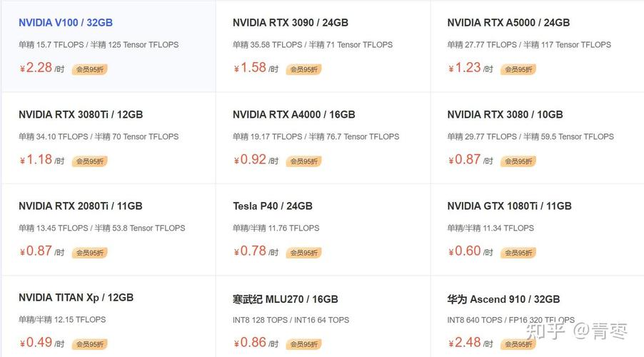Click the 会员95折 badge under RTX A5000
The height and width of the screenshot is (357, 644).
click(518, 70)
